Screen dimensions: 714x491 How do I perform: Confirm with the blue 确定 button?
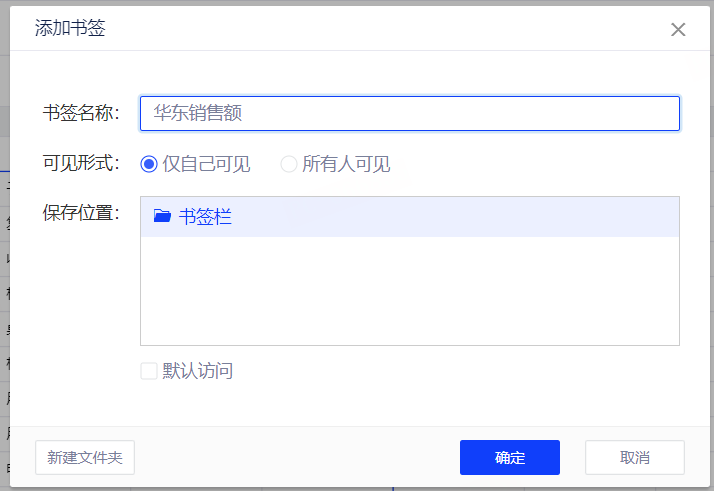(509, 457)
